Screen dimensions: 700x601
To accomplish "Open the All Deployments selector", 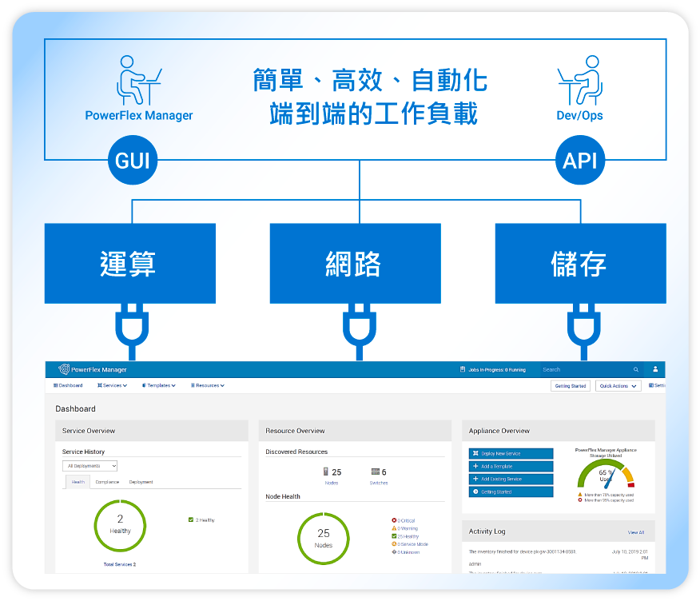I will (88, 465).
